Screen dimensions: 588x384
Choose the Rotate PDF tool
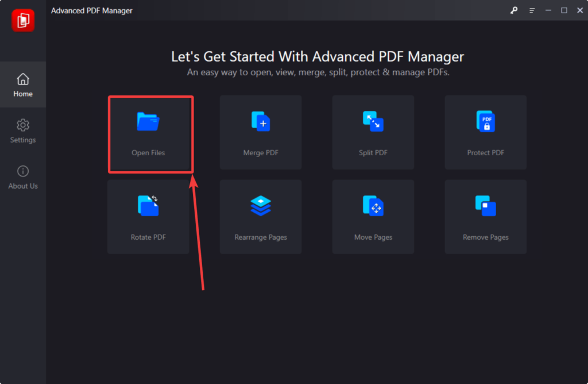(x=148, y=217)
